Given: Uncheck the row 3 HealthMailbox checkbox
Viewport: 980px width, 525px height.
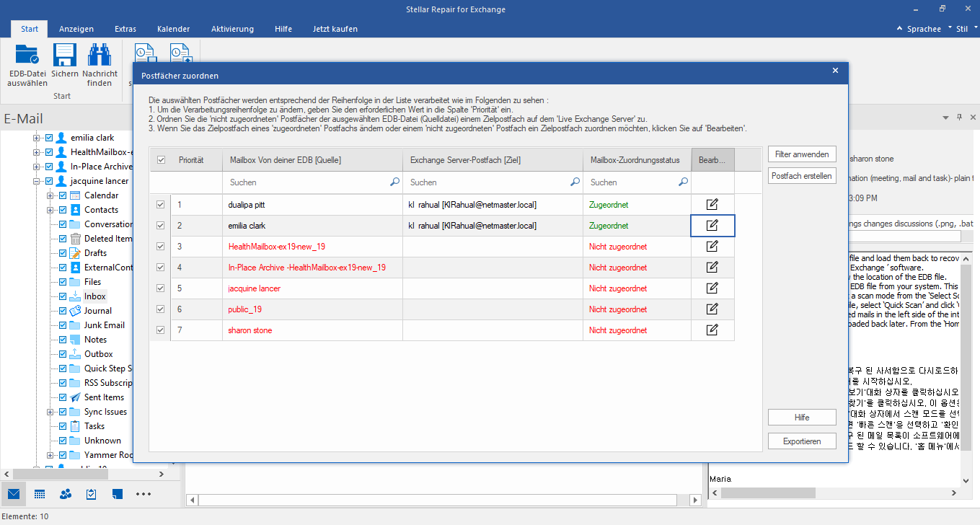Looking at the screenshot, I should coord(161,247).
